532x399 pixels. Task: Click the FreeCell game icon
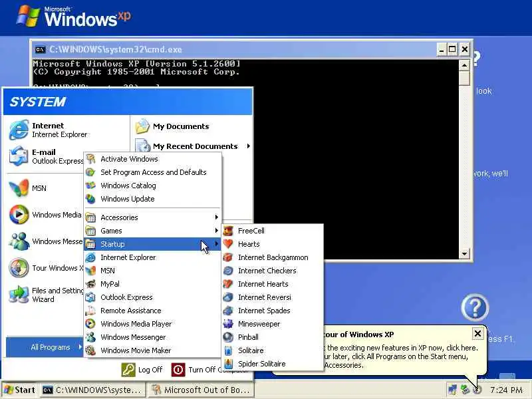coord(228,231)
